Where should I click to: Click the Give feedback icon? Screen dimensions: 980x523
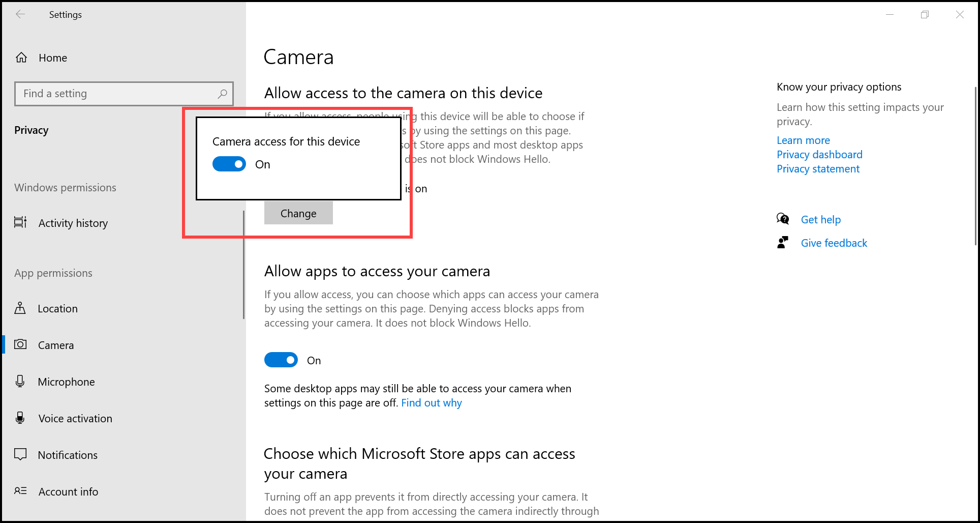tap(782, 243)
